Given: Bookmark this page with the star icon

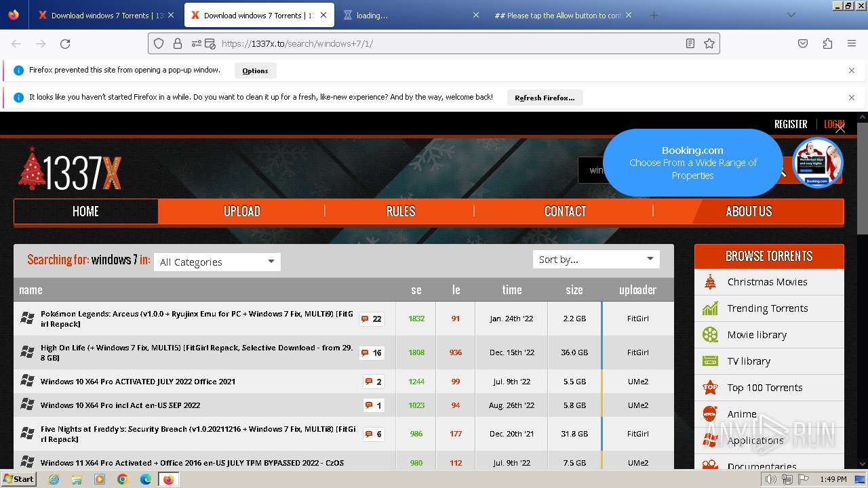Looking at the screenshot, I should 709,43.
